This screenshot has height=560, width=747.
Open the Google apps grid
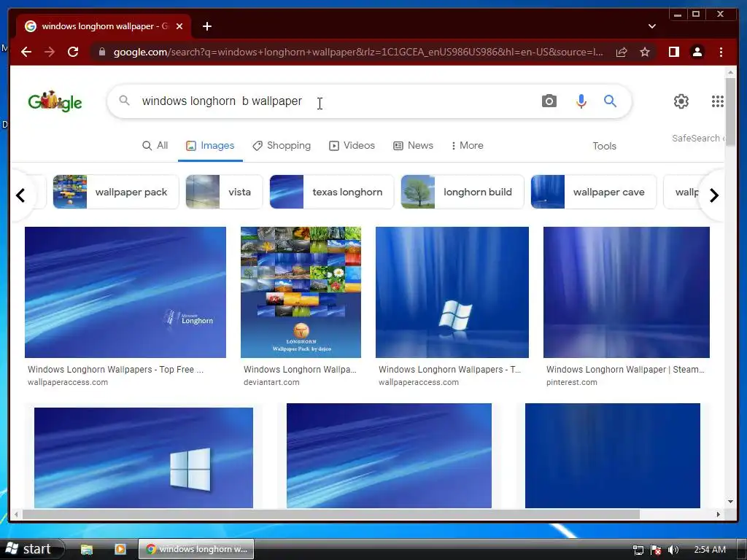[x=718, y=101]
